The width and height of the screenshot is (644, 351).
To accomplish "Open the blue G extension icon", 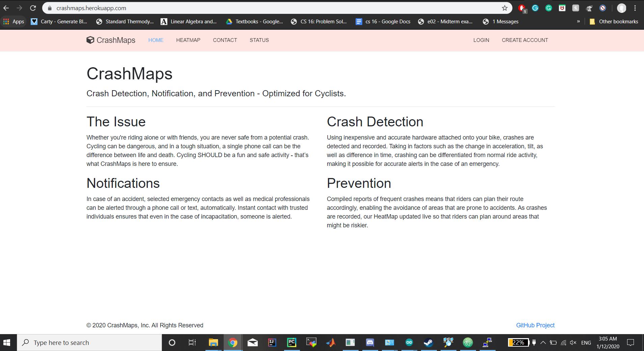I will 535,8.
